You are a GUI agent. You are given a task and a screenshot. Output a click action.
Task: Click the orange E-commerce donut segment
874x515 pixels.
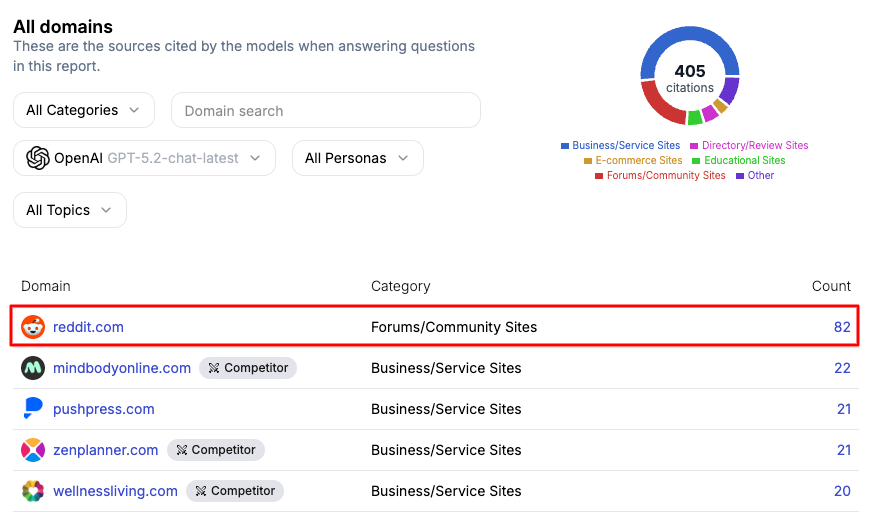point(720,106)
